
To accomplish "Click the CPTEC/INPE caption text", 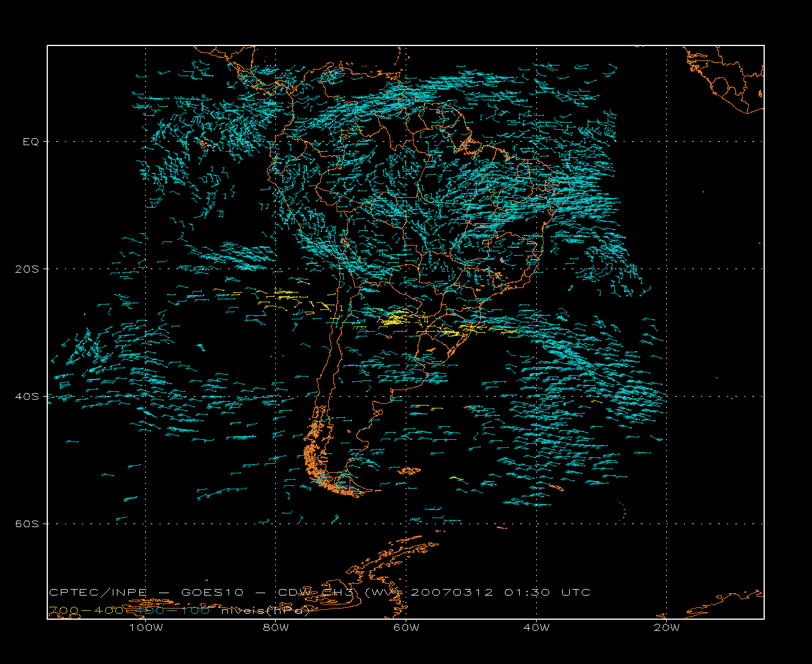I will coord(98,593).
